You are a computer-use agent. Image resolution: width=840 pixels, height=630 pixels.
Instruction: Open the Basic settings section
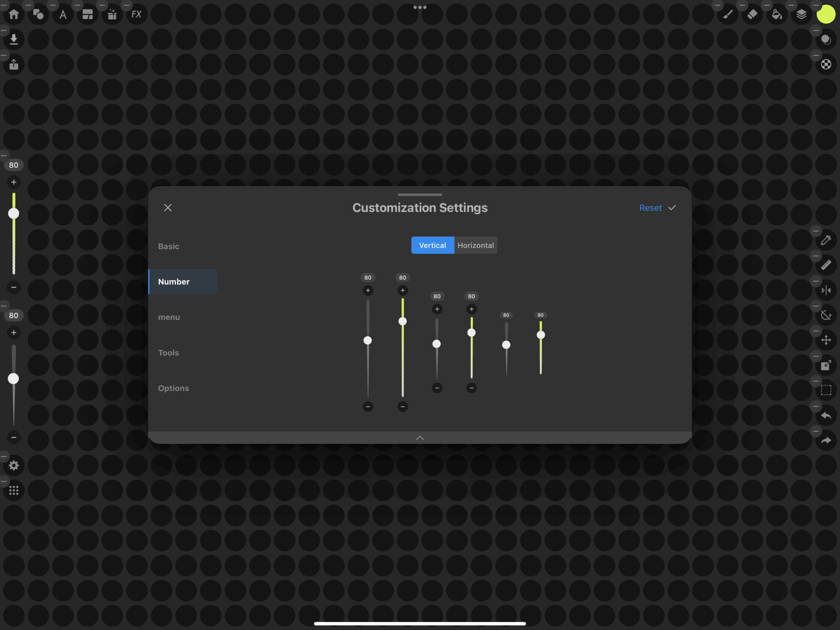click(x=169, y=246)
